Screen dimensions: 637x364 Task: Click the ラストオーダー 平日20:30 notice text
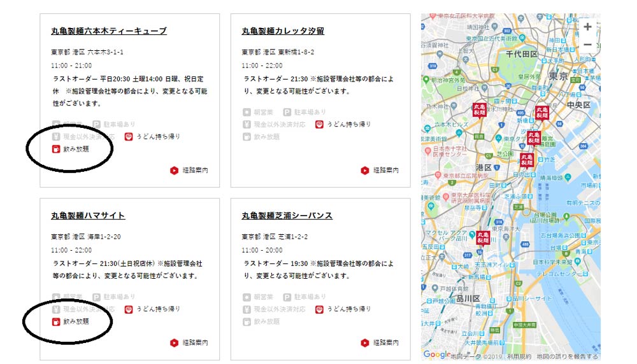130,91
